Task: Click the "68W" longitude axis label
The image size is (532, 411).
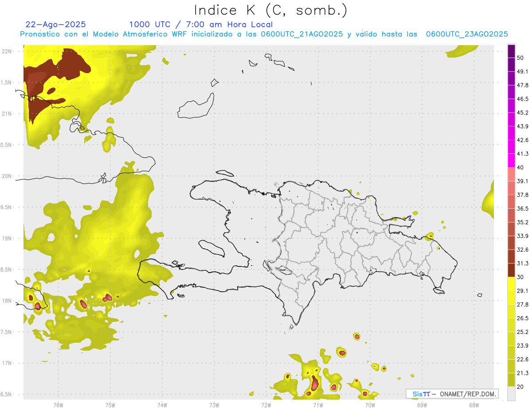Action: click(x=473, y=405)
